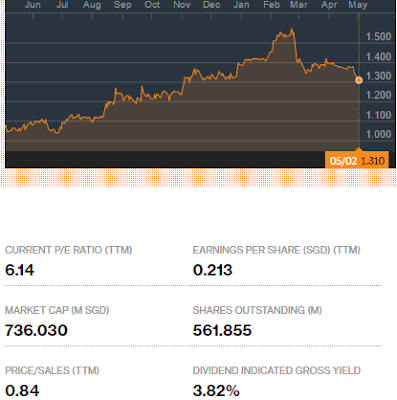
Task: Click the Jan month label on chart axis
Action: (x=241, y=5)
